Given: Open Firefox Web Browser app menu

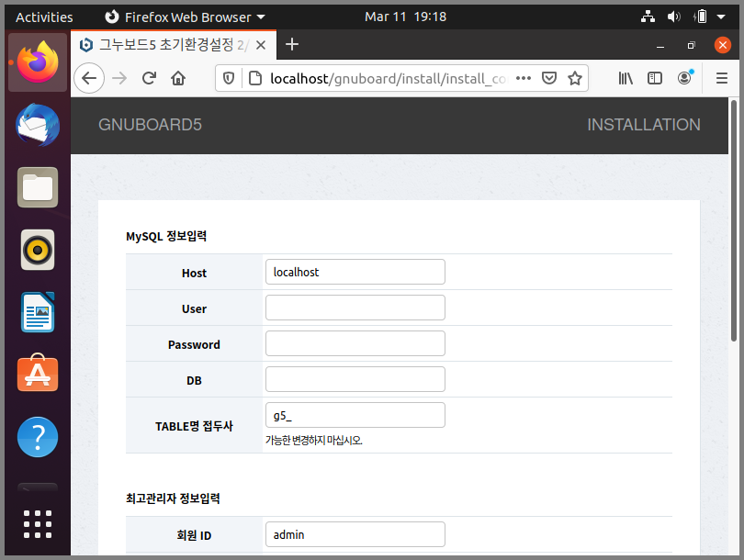Looking at the screenshot, I should [185, 17].
